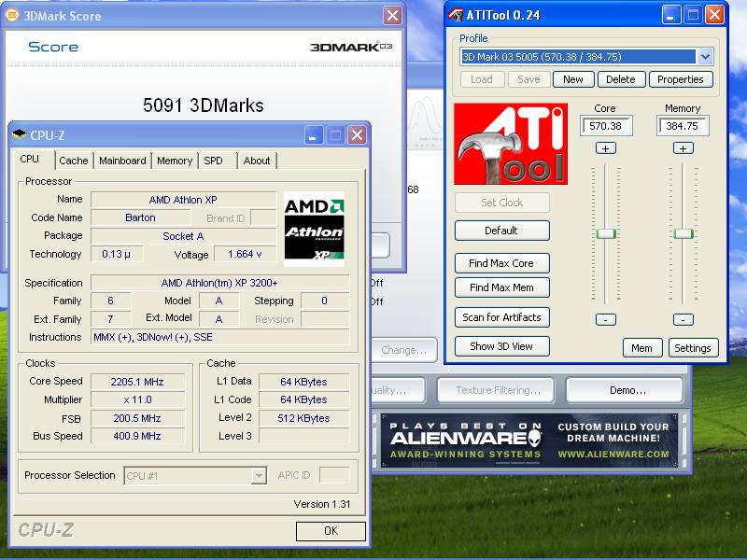747x560 pixels.
Task: Click the ATITool hammer logo image
Action: (x=510, y=144)
